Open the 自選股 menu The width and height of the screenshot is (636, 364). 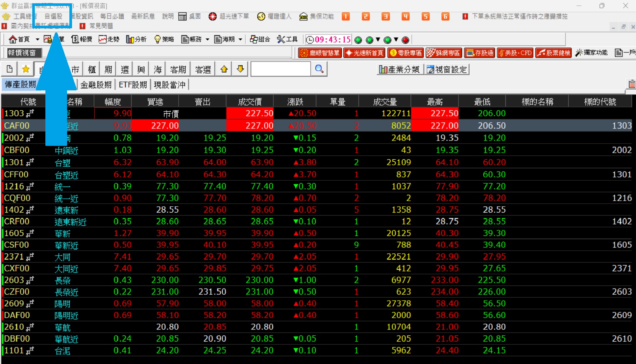click(53, 16)
